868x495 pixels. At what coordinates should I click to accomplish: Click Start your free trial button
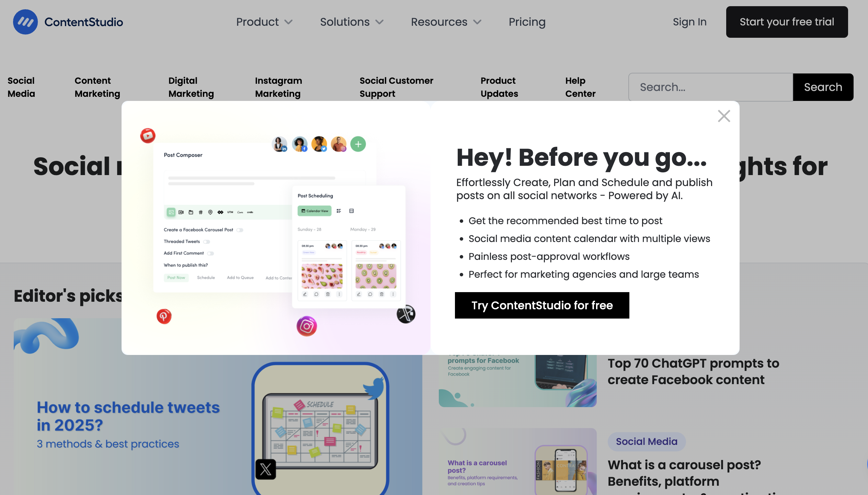[x=787, y=21]
